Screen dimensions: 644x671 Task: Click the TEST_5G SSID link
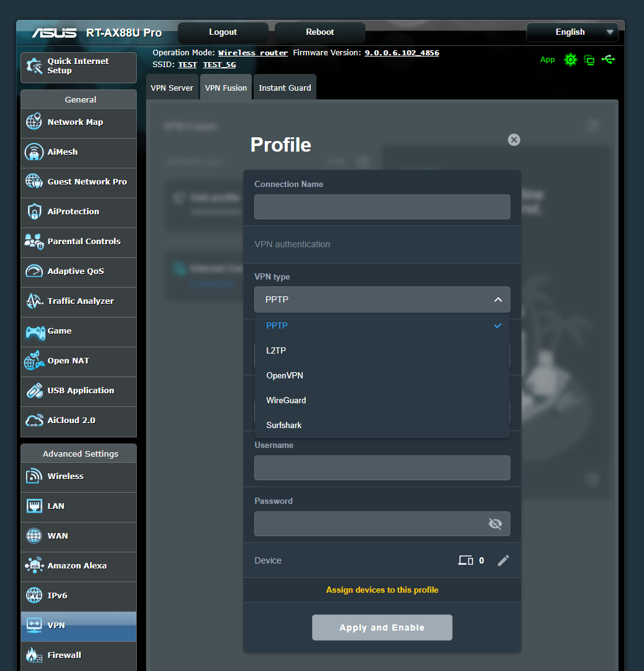pos(219,65)
